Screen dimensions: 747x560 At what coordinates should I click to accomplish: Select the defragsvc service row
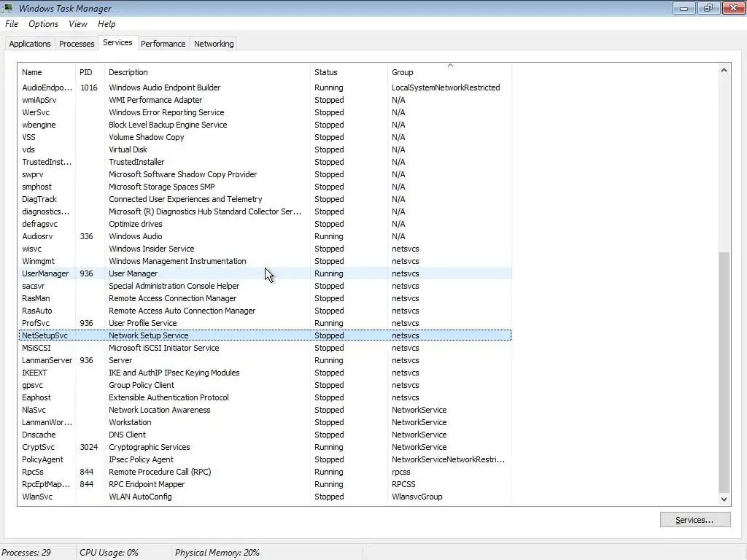coord(265,224)
